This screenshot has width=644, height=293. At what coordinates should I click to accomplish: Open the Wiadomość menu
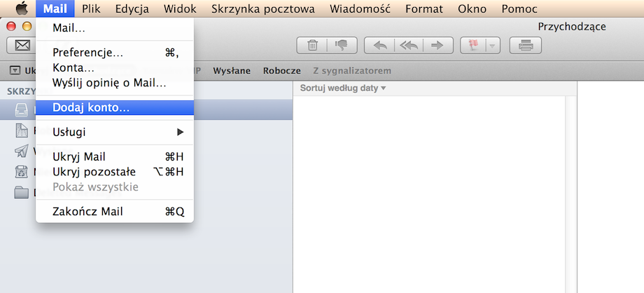pos(360,8)
